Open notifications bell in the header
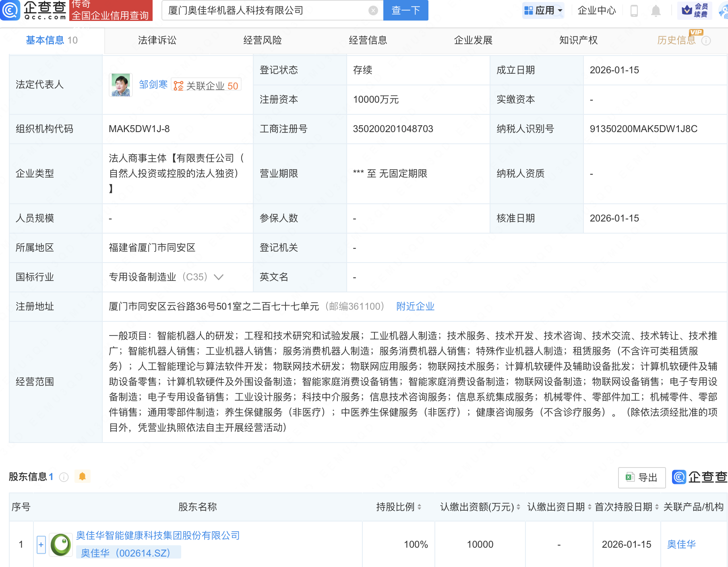This screenshot has width=728, height=567. 656,10
